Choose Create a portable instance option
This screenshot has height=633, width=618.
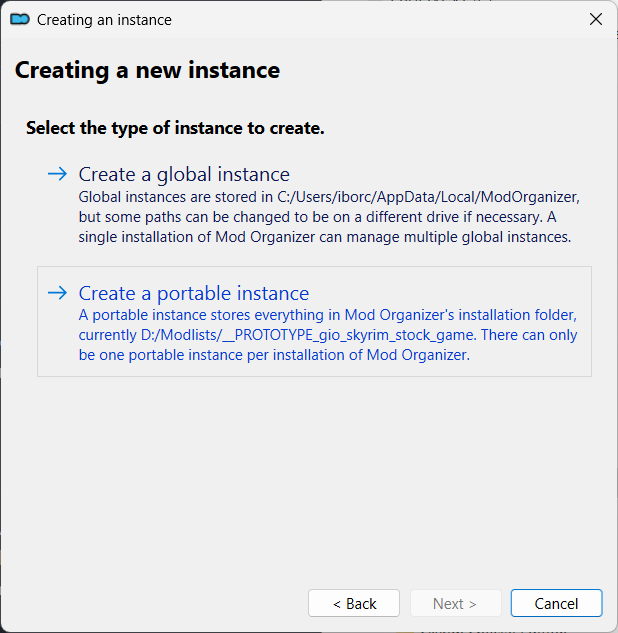point(314,321)
